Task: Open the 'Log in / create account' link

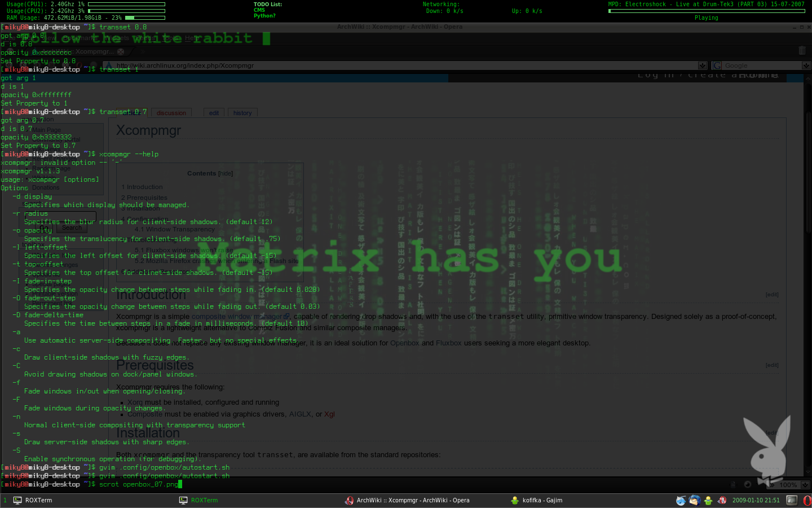Action: coord(708,75)
